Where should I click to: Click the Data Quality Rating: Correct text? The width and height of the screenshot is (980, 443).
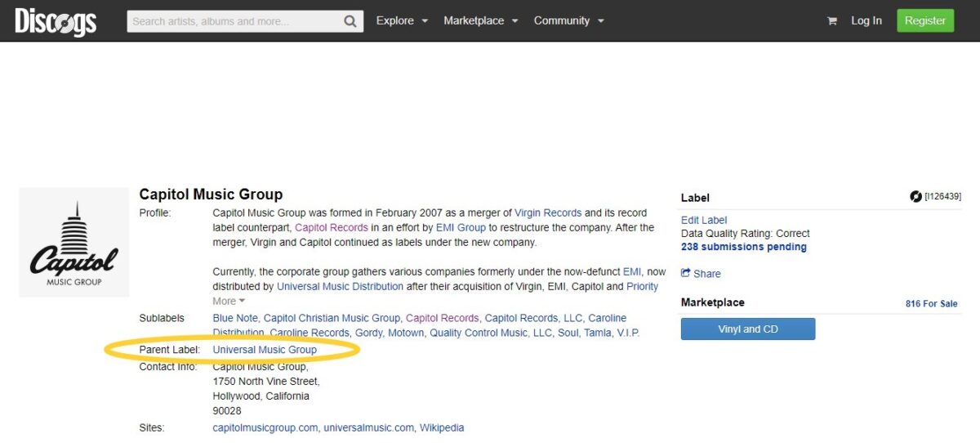pos(746,234)
